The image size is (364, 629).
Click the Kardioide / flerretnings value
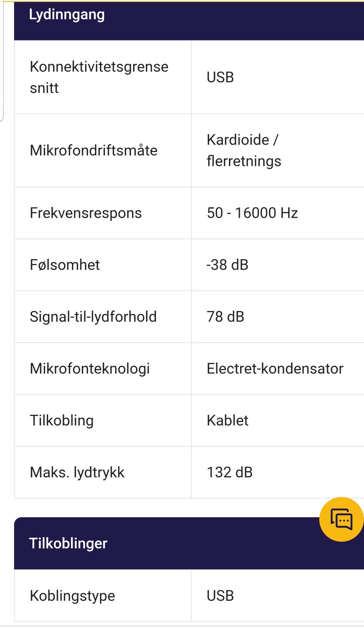tap(244, 150)
